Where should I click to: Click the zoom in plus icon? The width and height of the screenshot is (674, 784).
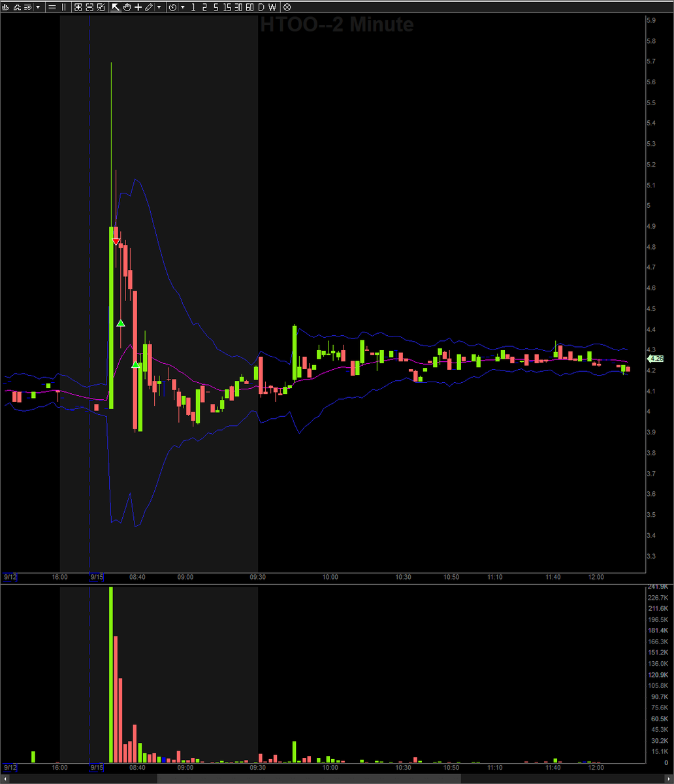(78, 7)
